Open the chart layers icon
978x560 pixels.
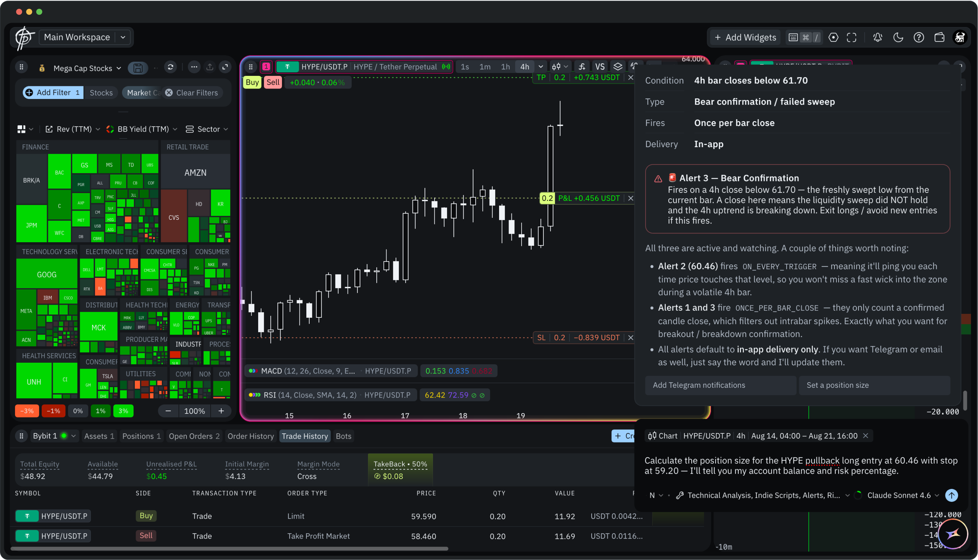[x=618, y=66]
